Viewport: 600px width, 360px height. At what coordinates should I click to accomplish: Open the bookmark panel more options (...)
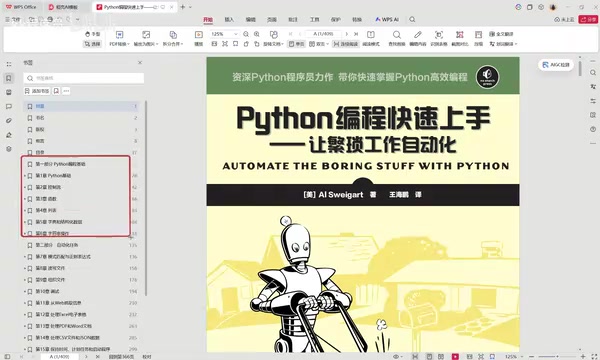click(x=66, y=91)
